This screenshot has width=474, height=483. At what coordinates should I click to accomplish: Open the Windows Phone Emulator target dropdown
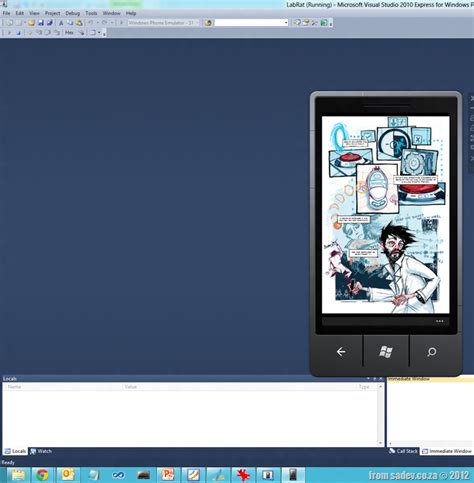pyautogui.click(x=164, y=23)
